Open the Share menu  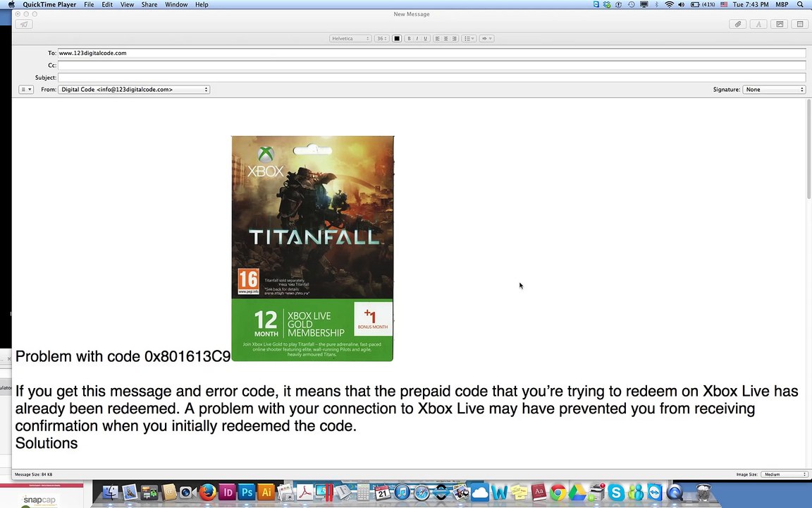[x=149, y=4]
